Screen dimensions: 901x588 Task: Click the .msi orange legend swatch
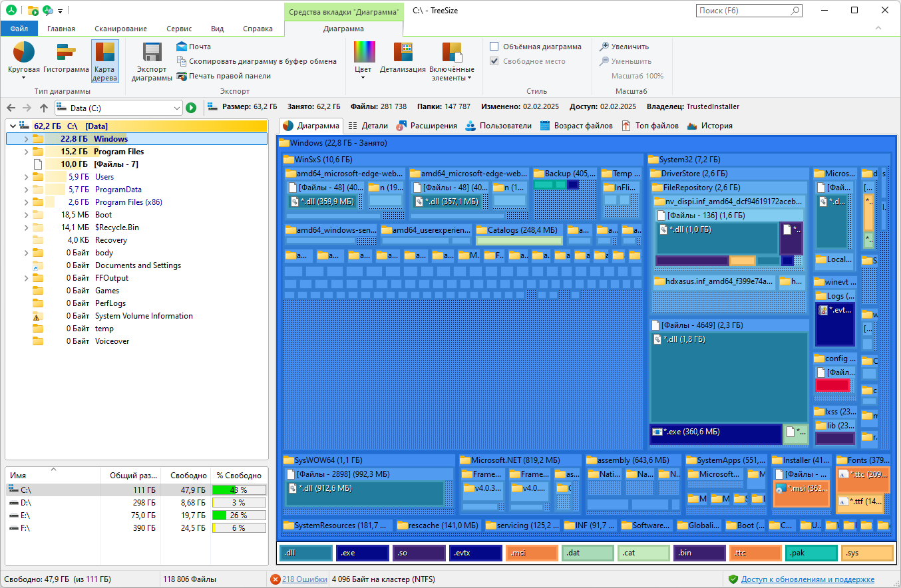coord(531,553)
